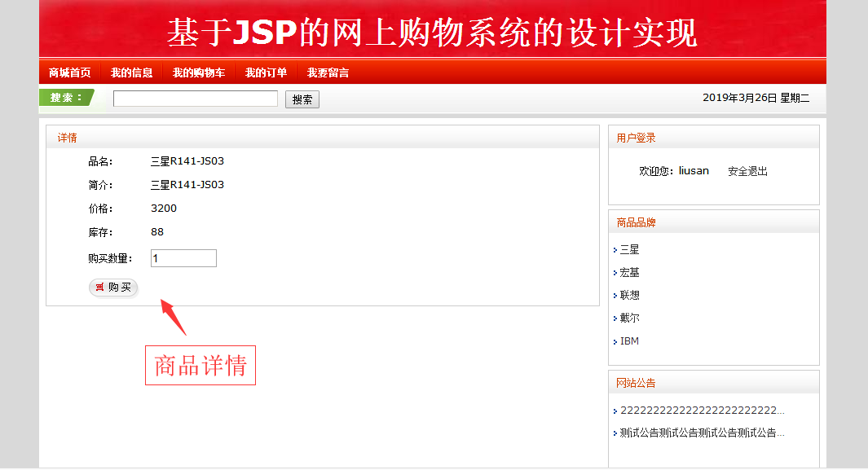Click the 商品品牌 panel heading
Viewport: 868px width, 470px height.
click(x=636, y=223)
